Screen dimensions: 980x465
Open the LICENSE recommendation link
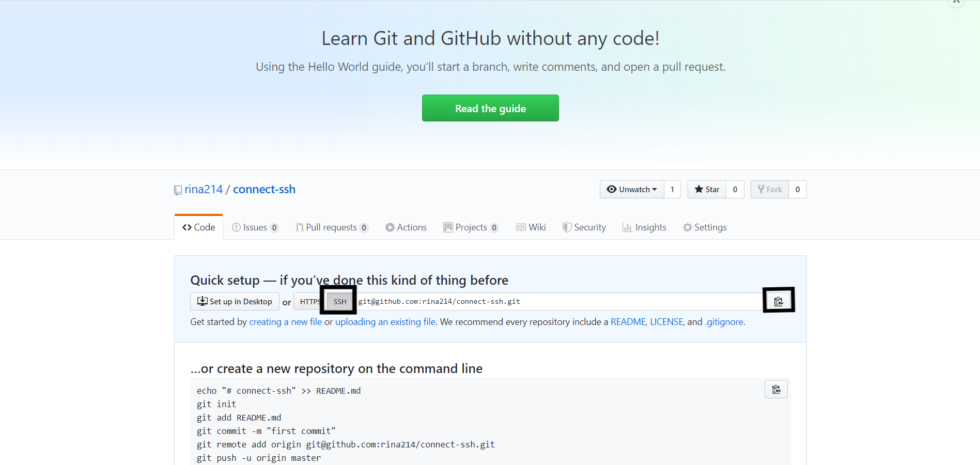(x=666, y=322)
